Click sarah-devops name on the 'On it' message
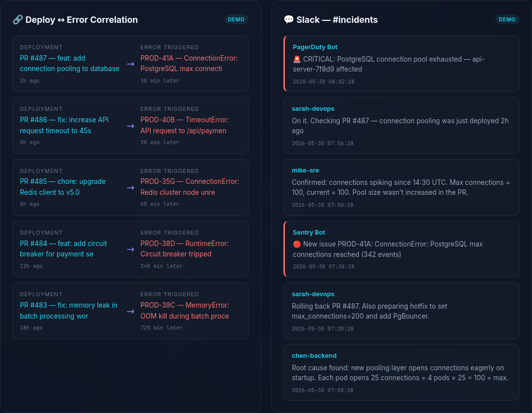Image resolution: width=532 pixels, height=413 pixels. pyautogui.click(x=313, y=109)
